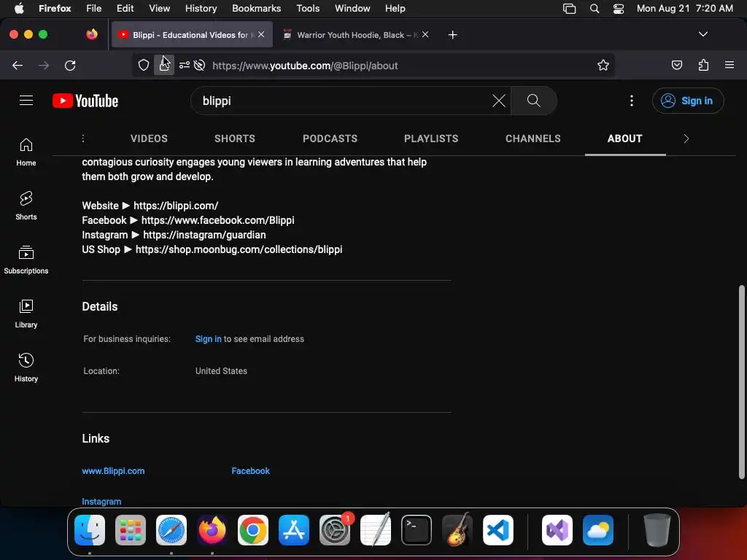Launch Google Chrome from the dock
The image size is (747, 560).
click(x=252, y=530)
